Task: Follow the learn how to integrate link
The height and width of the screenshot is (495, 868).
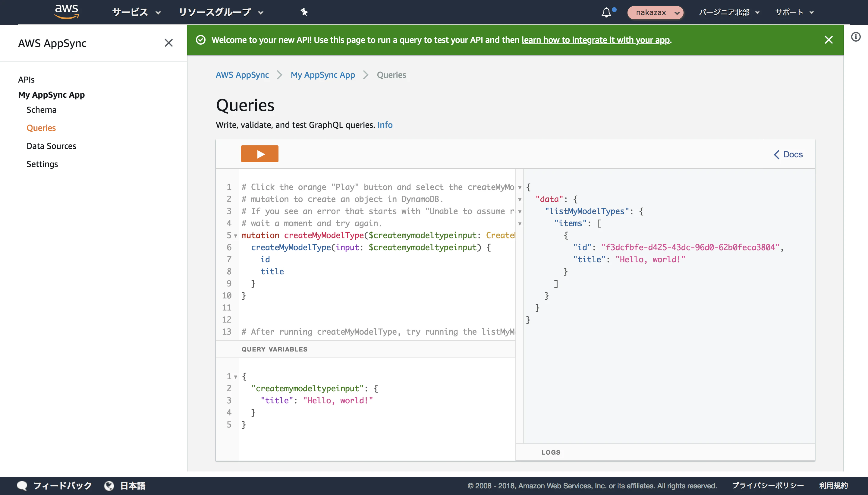Action: click(596, 40)
